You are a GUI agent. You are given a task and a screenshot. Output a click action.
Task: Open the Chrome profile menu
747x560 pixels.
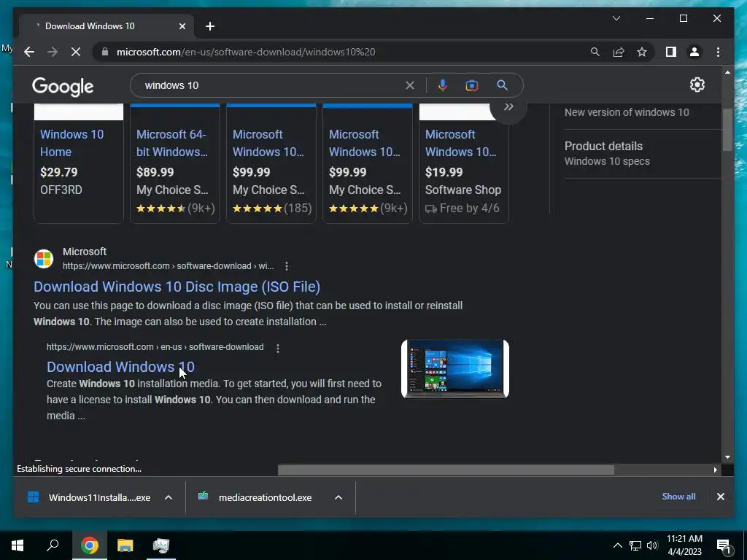[694, 52]
